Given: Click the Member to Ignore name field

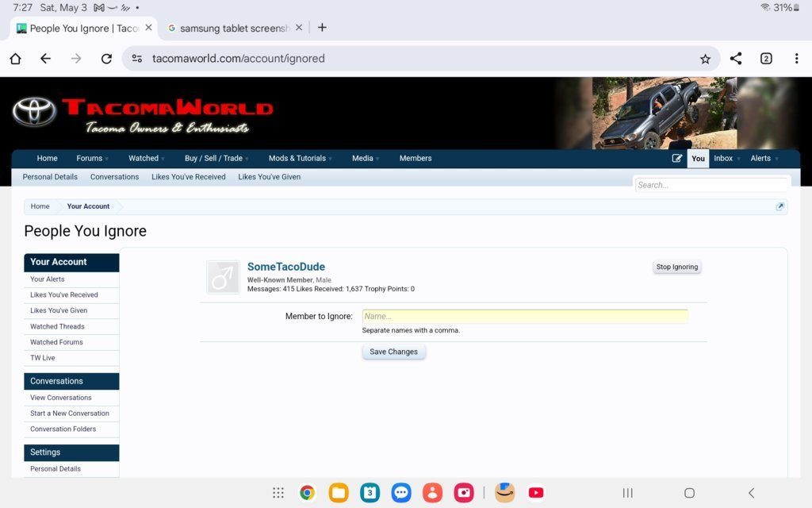Looking at the screenshot, I should click(x=525, y=316).
